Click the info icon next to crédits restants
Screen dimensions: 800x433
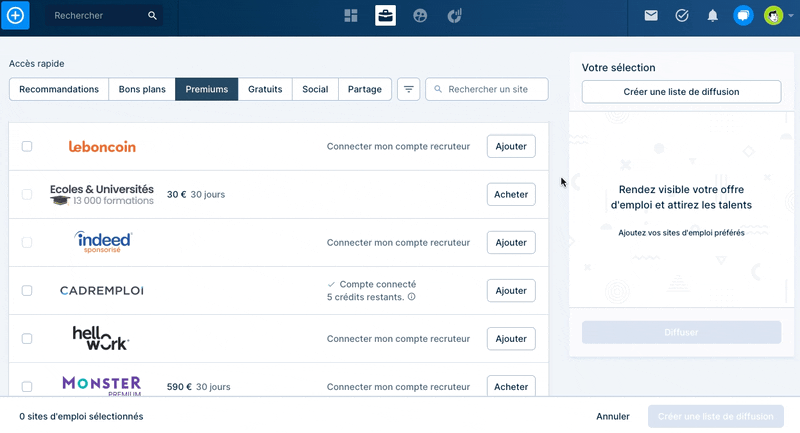point(411,297)
